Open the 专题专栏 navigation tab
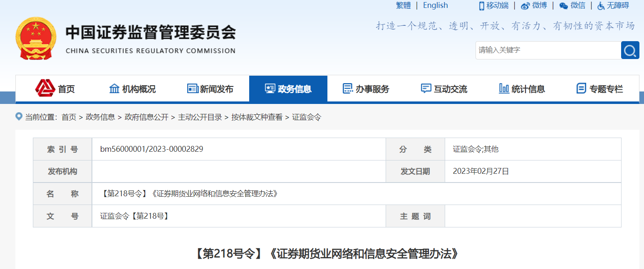The height and width of the screenshot is (269, 644). [x=600, y=89]
